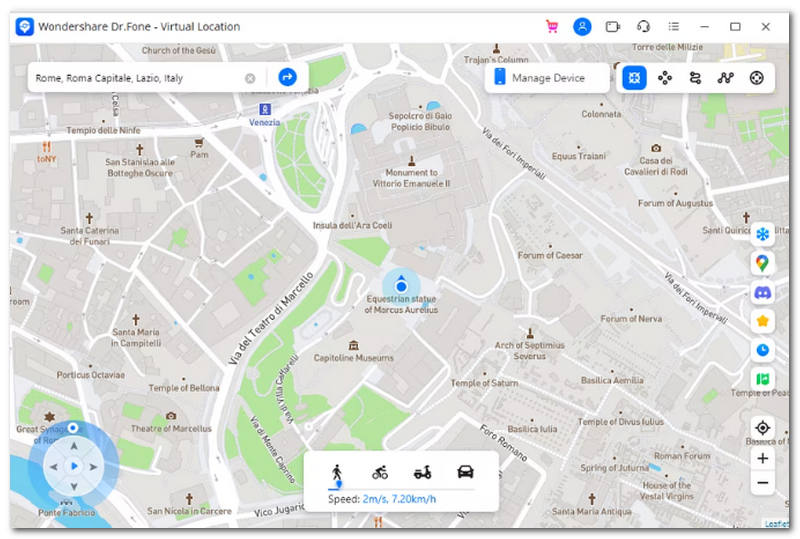Select Teleport mode icon
The height and width of the screenshot is (539, 800).
pos(634,78)
